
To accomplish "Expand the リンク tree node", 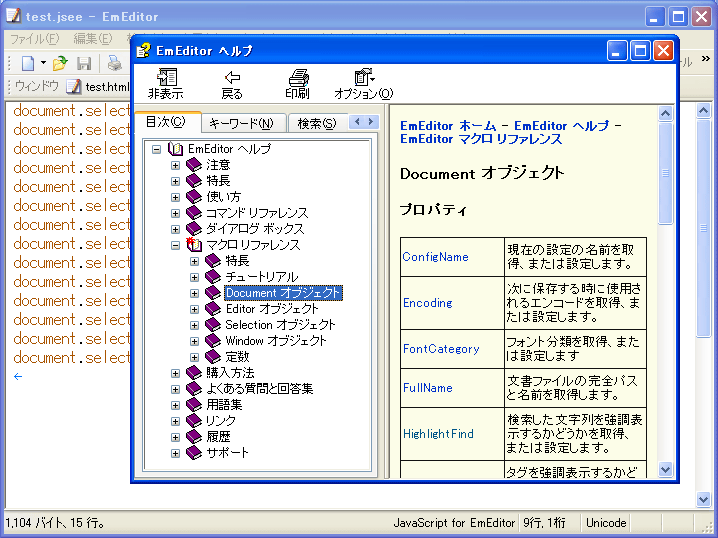I will 175,421.
